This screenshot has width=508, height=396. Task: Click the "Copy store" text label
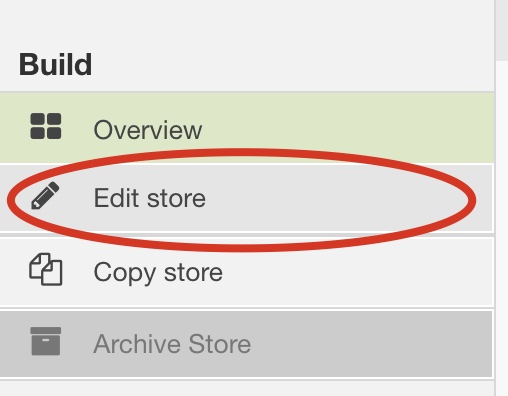[x=158, y=273]
